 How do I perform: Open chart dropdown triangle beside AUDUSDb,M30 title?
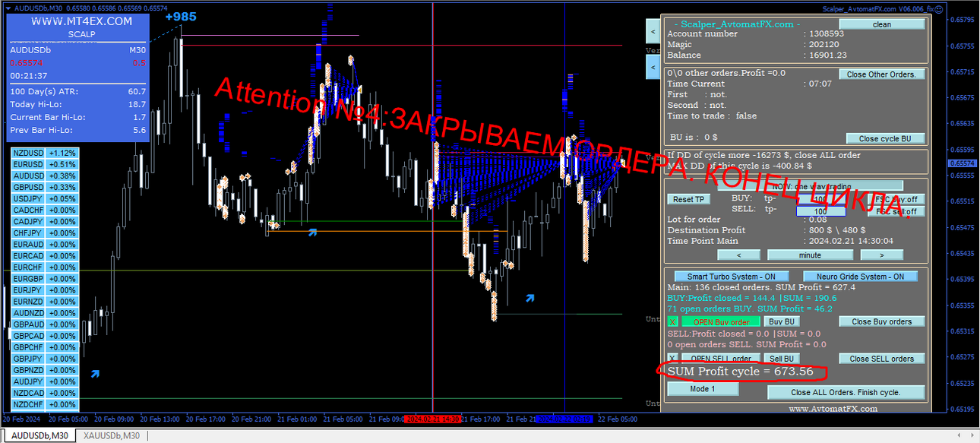tap(8, 8)
